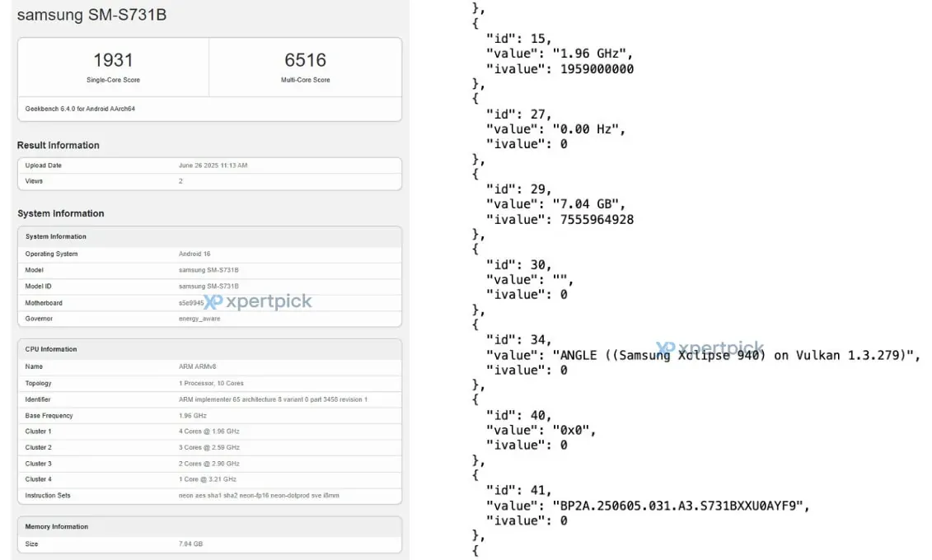Screen dimensions: 932x560
Task: Select "2 Cores @ 2.90 GHz" value
Action: coord(209,463)
